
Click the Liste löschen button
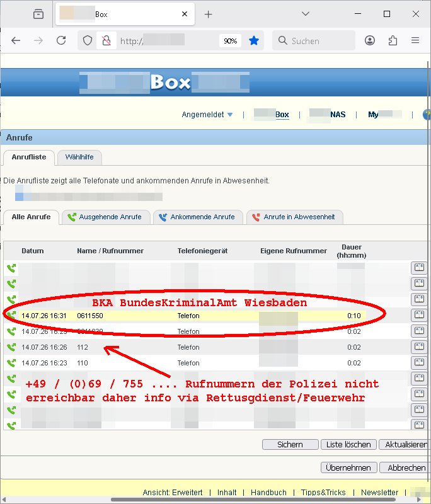[x=348, y=445]
